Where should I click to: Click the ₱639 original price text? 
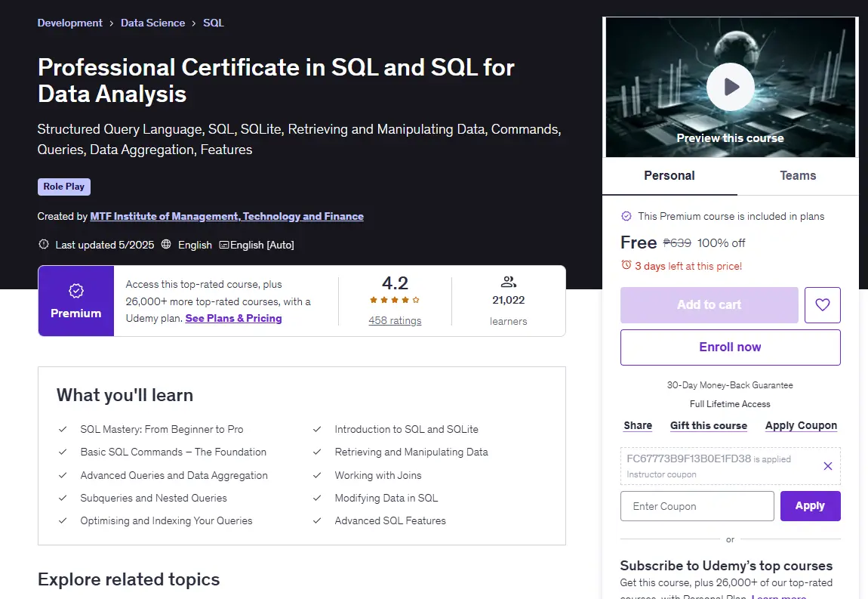point(677,242)
